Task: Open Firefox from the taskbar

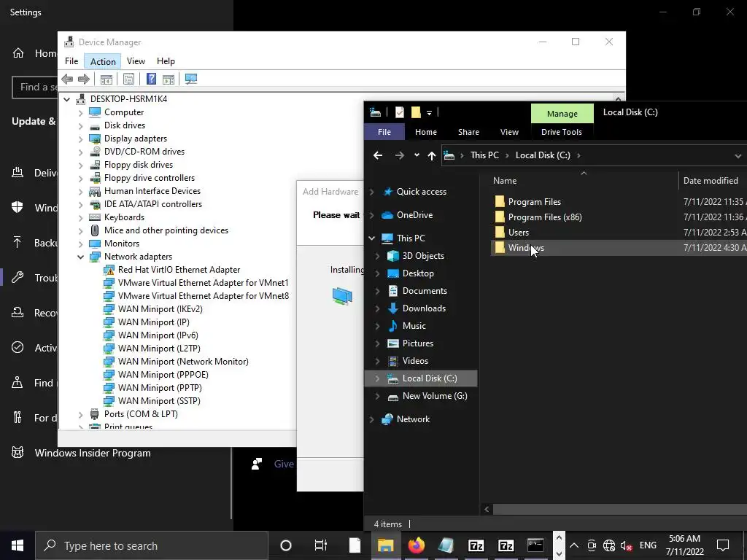Action: coord(416,545)
